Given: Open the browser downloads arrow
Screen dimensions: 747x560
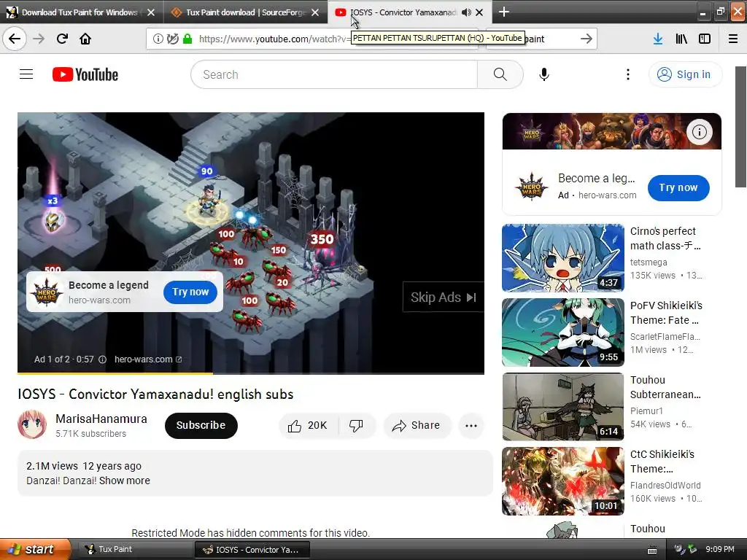Looking at the screenshot, I should 658,39.
